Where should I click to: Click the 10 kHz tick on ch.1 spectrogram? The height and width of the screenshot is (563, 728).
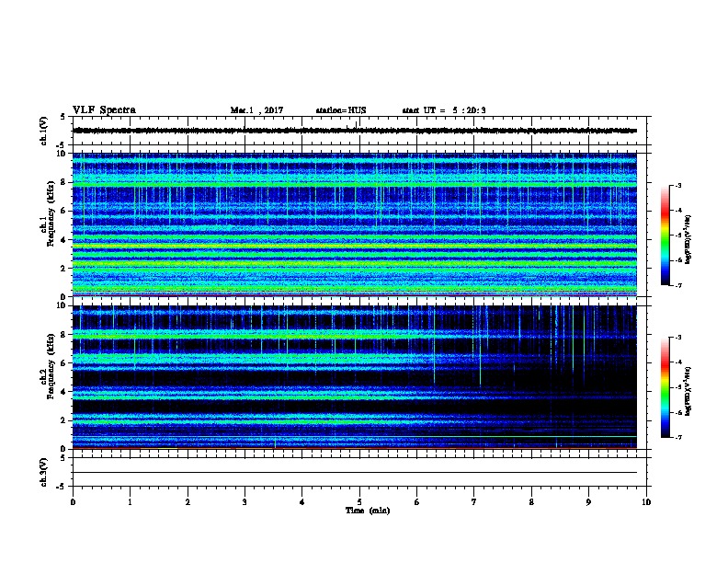63,154
